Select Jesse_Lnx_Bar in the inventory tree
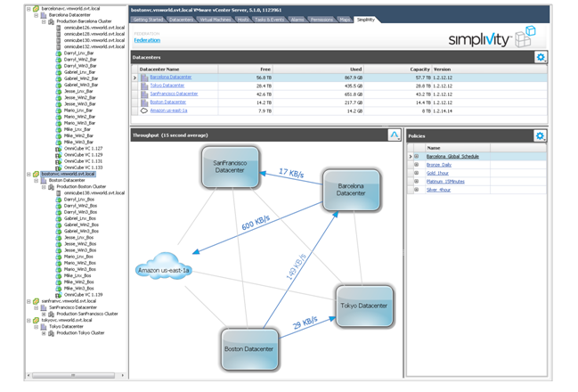Screen dimensions: 578x392 click(x=78, y=91)
